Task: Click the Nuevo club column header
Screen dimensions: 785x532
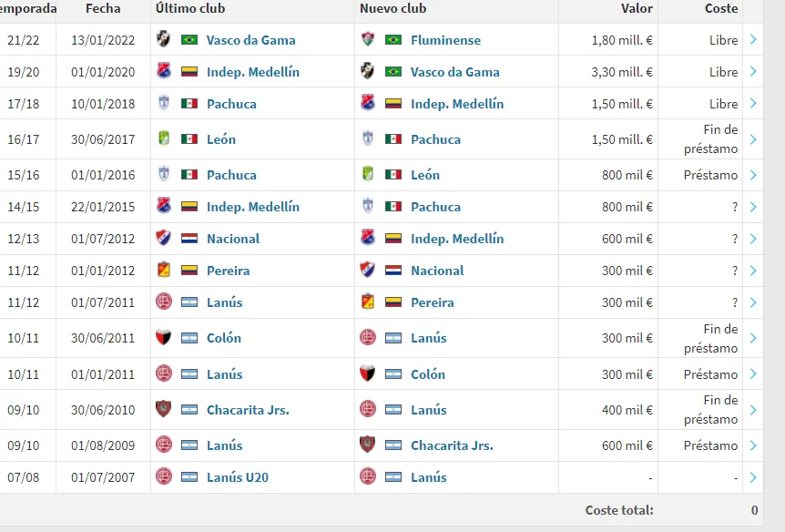Action: [392, 8]
